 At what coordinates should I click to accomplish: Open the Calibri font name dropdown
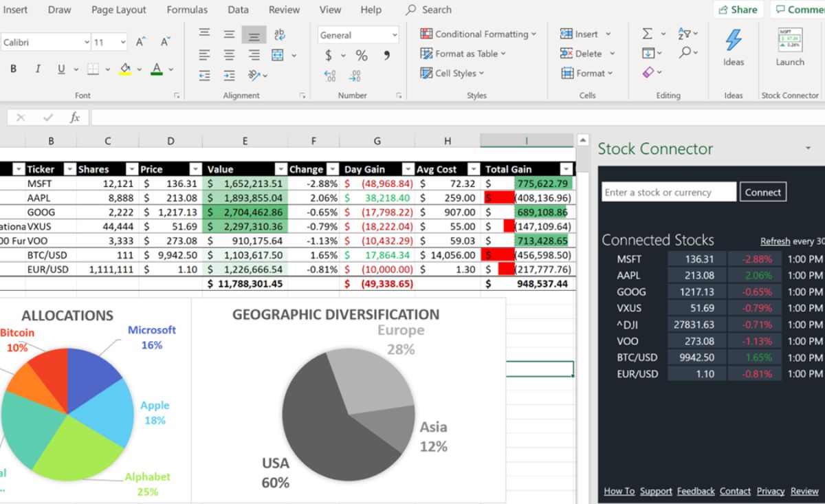tap(87, 43)
